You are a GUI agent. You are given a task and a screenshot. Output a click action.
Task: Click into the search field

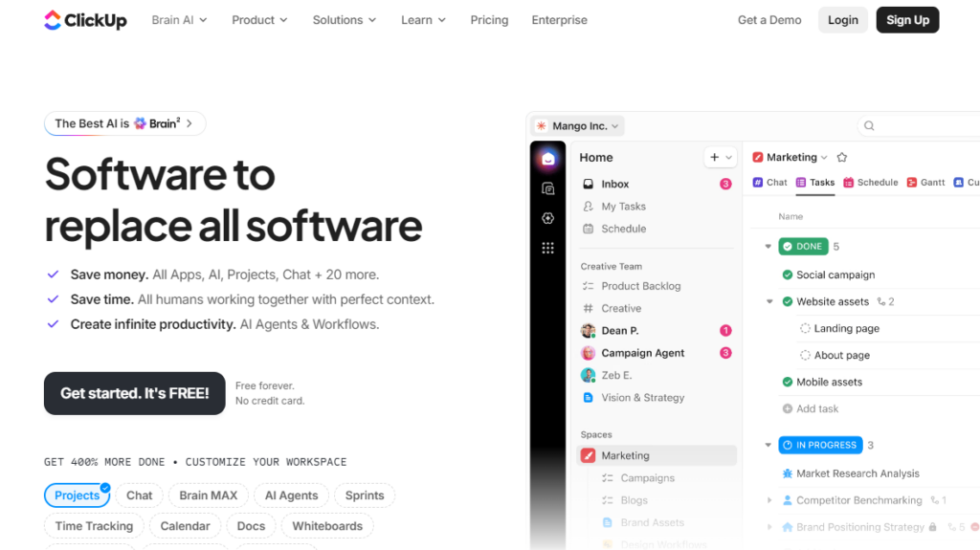tap(919, 125)
